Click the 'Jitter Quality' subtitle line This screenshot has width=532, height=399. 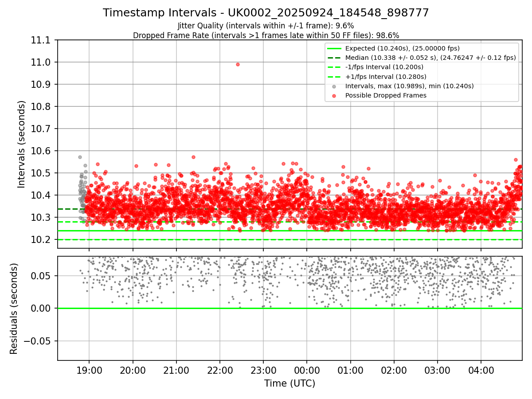(266, 26)
